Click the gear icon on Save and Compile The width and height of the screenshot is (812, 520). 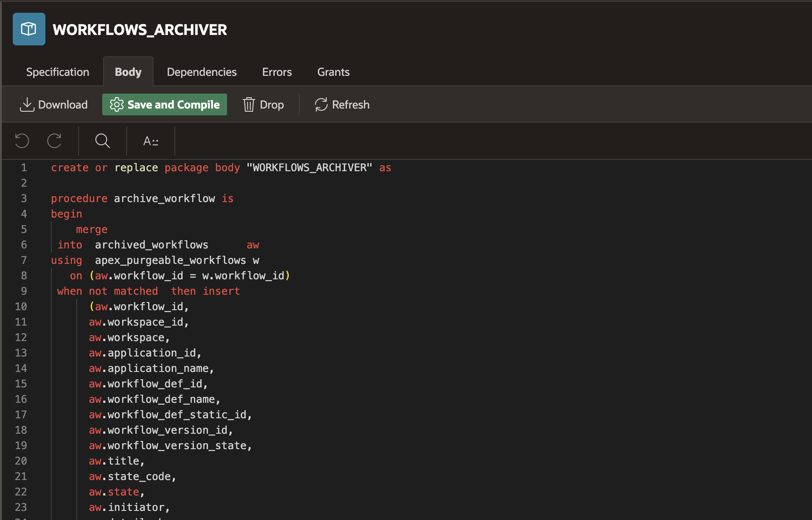pos(117,104)
